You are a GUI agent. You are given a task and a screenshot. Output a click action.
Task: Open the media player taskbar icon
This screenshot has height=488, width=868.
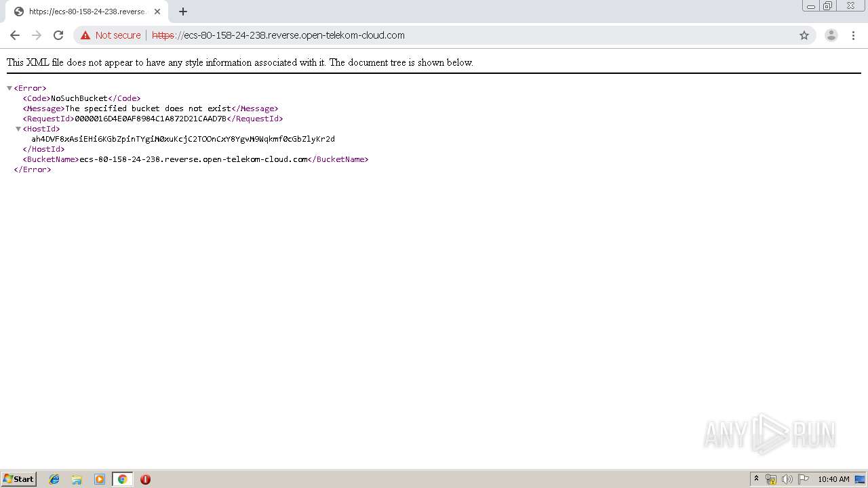(x=100, y=479)
